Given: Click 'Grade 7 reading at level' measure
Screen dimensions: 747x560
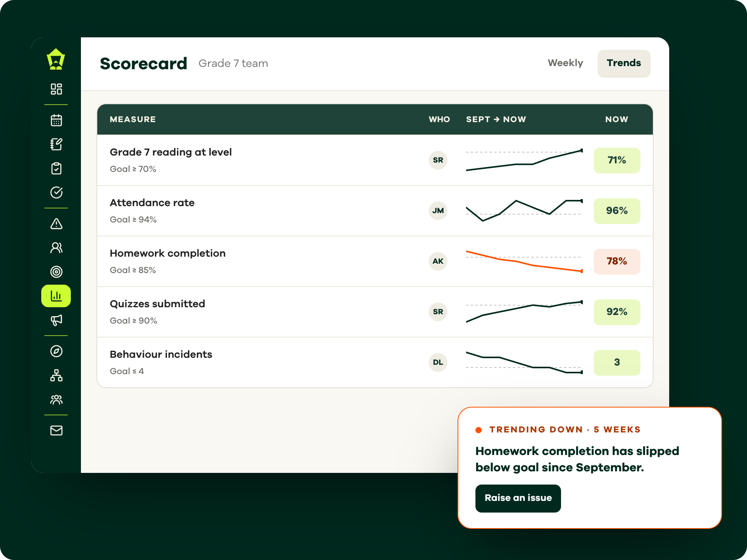Looking at the screenshot, I should [171, 152].
